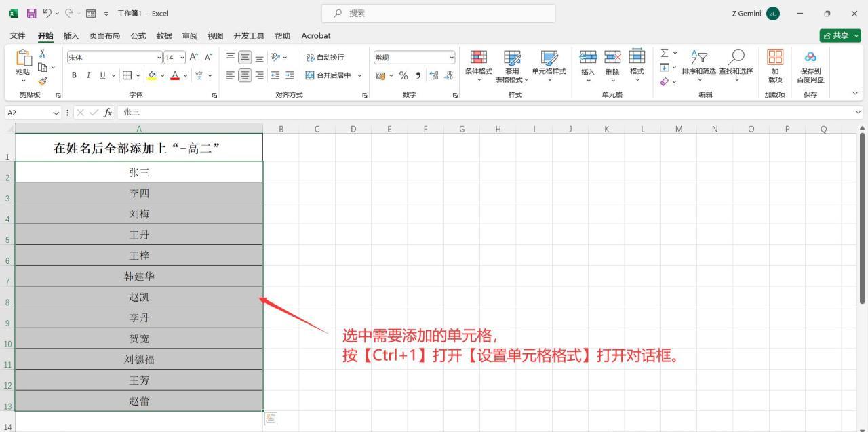Switch to the 页面布局 tab
Viewport: 868px width, 432px height.
[104, 35]
